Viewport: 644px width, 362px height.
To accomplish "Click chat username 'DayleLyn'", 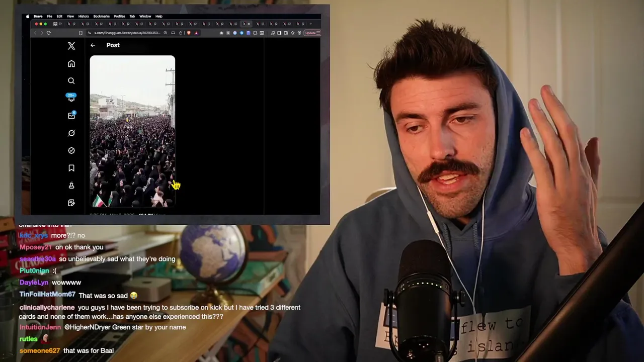I will click(x=34, y=283).
